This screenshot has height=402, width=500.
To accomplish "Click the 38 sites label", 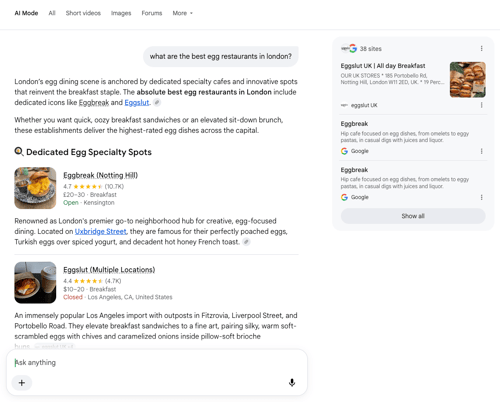I will click(371, 49).
